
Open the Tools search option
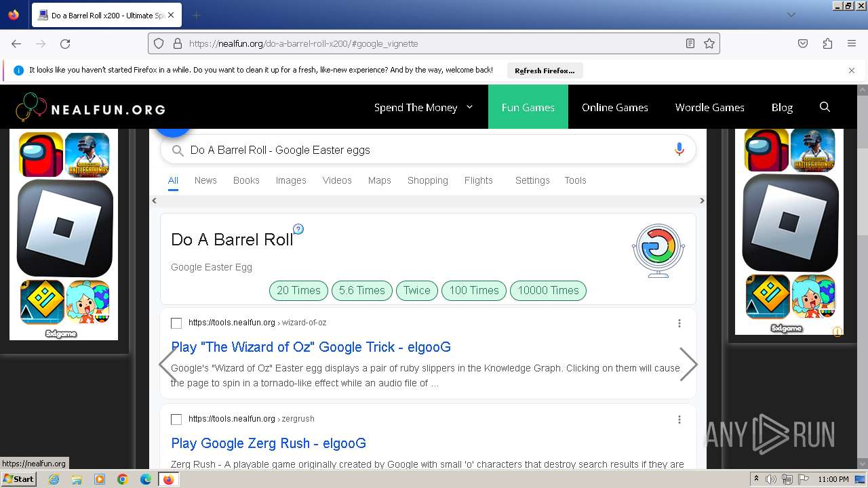575,180
